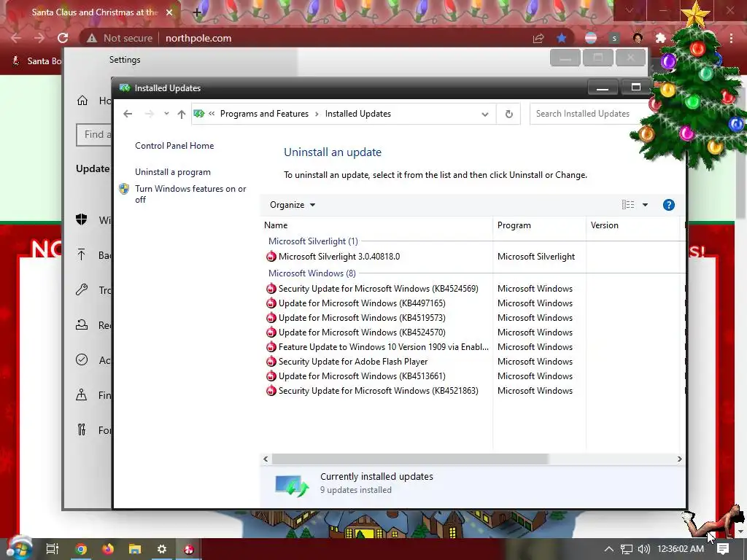747x560 pixels.
Task: Click the change view icon
Action: [x=628, y=205]
